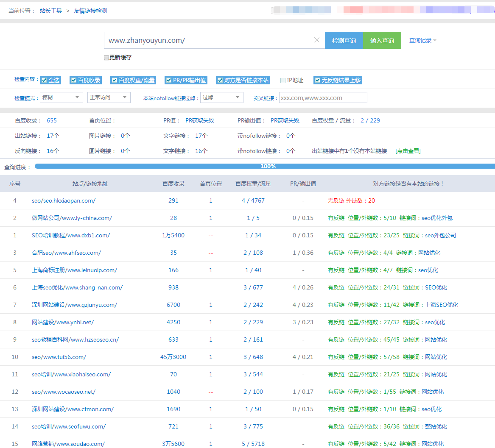Screen dimensions: 495x448
Task: Open 上海商标注册/www.leinuoip.com/ link
Action: click(x=74, y=270)
